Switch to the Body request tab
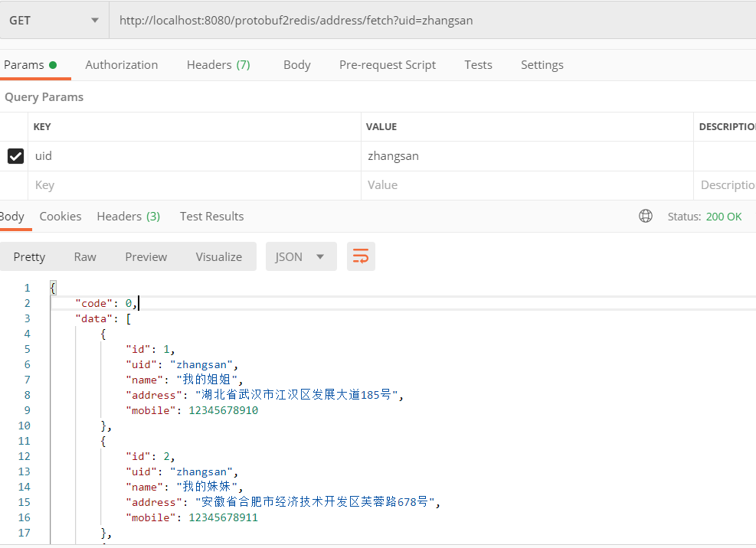 tap(297, 65)
